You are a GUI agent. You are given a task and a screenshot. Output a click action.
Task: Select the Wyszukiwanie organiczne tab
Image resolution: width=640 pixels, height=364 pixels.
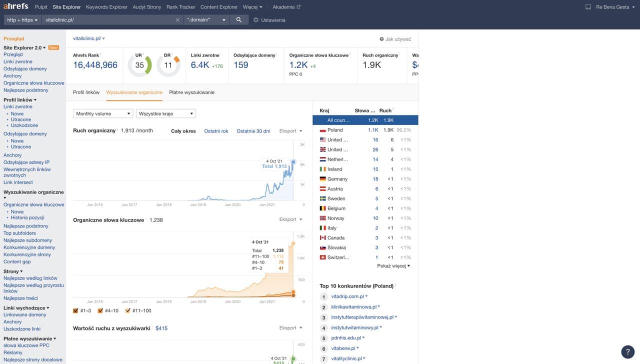pos(134,92)
